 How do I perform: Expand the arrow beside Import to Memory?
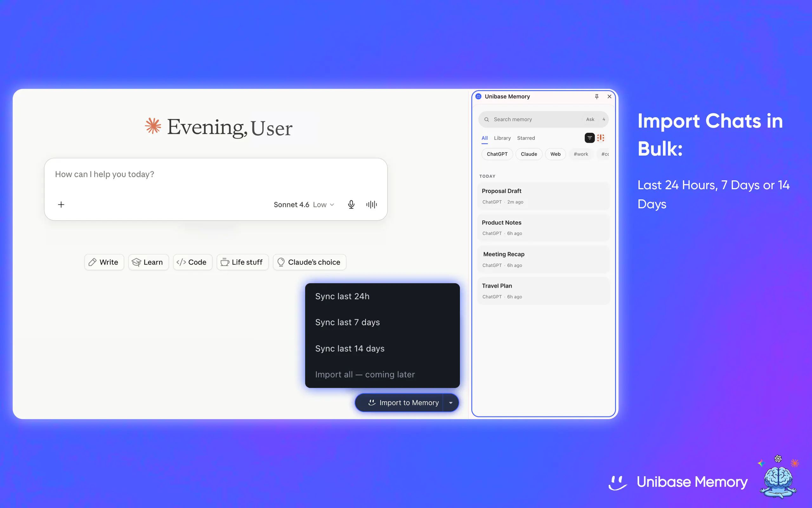451,403
